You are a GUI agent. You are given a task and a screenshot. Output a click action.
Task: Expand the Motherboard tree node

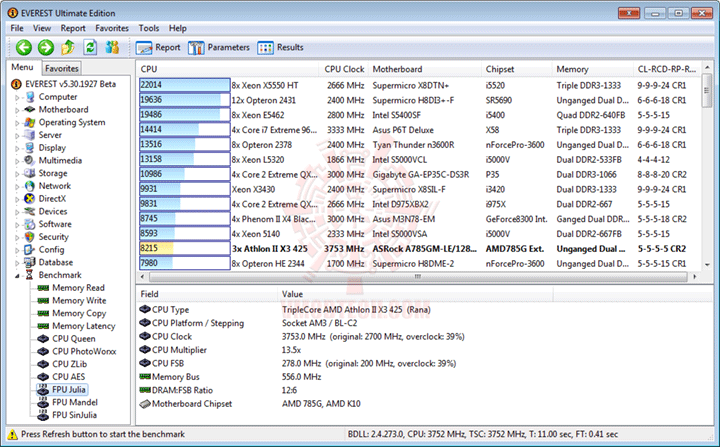17,110
